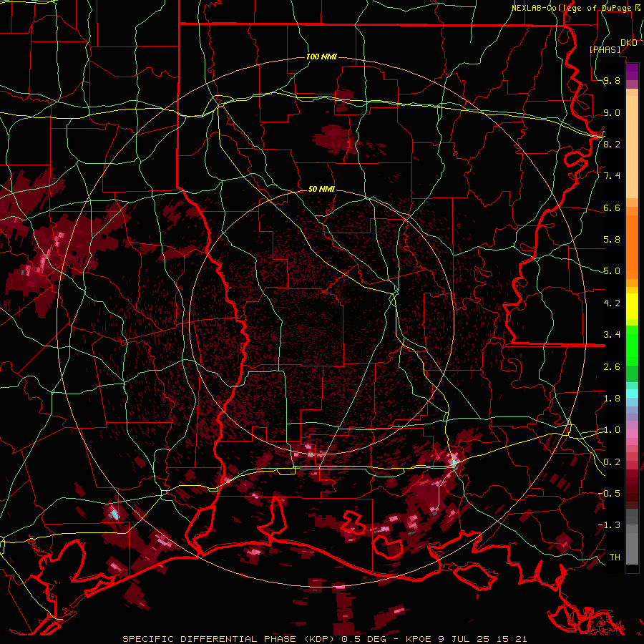Click the 7.4 legend value
Screen dimensions: 644x644
pyautogui.click(x=612, y=176)
